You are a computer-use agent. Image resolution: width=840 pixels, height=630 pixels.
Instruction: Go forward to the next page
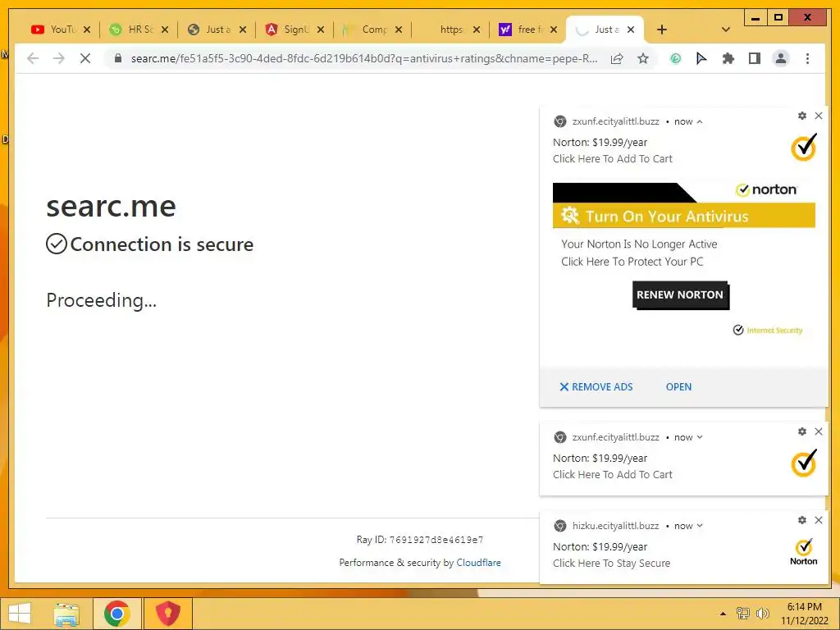59,58
